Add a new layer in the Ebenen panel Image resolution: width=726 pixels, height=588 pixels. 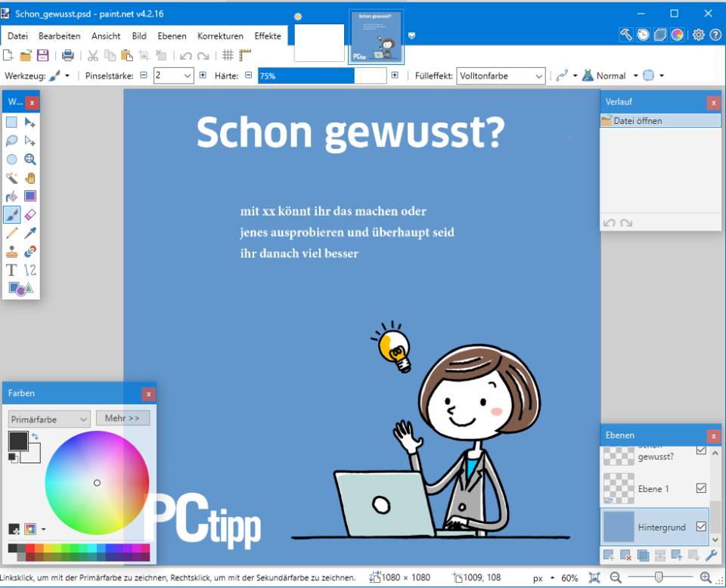tap(609, 555)
